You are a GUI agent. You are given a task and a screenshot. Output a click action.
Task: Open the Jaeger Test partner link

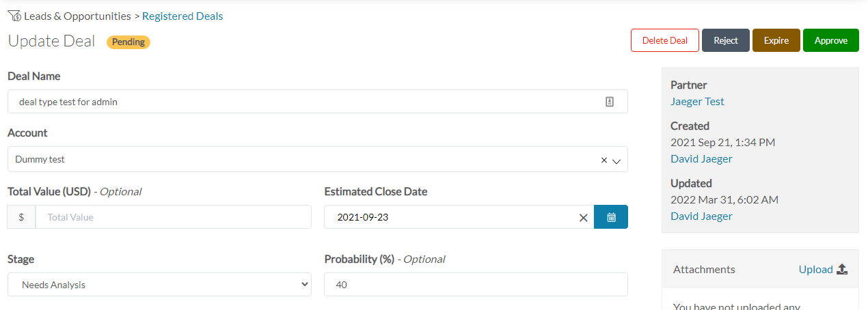(x=697, y=101)
